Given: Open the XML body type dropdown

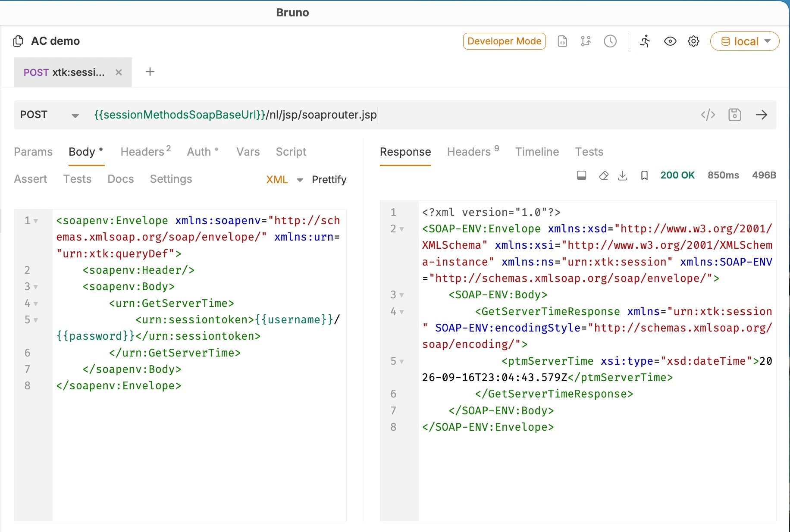Looking at the screenshot, I should 285,180.
